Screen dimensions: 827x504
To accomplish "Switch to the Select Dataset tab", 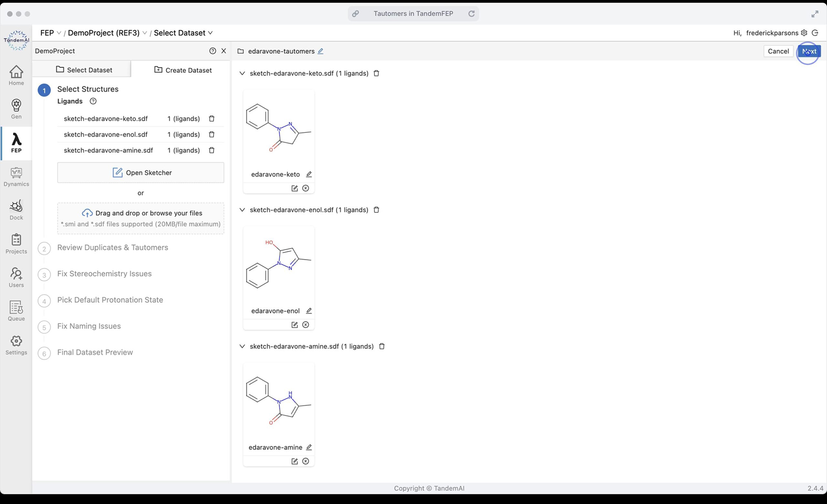I will 84,70.
